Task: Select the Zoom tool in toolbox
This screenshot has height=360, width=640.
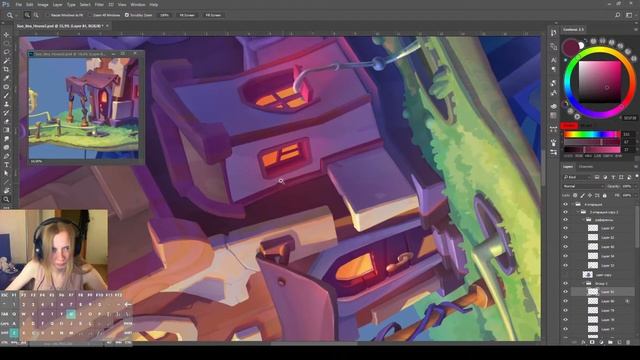Action: click(6, 199)
